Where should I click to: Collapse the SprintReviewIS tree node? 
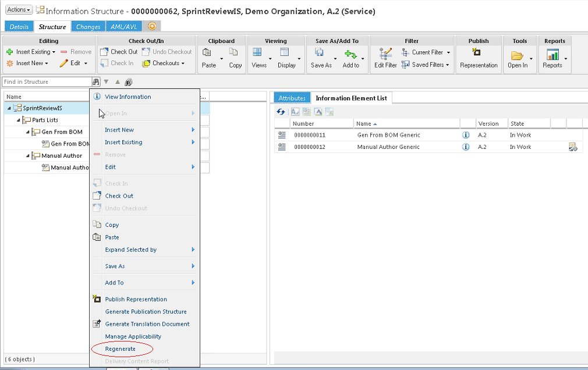click(9, 108)
